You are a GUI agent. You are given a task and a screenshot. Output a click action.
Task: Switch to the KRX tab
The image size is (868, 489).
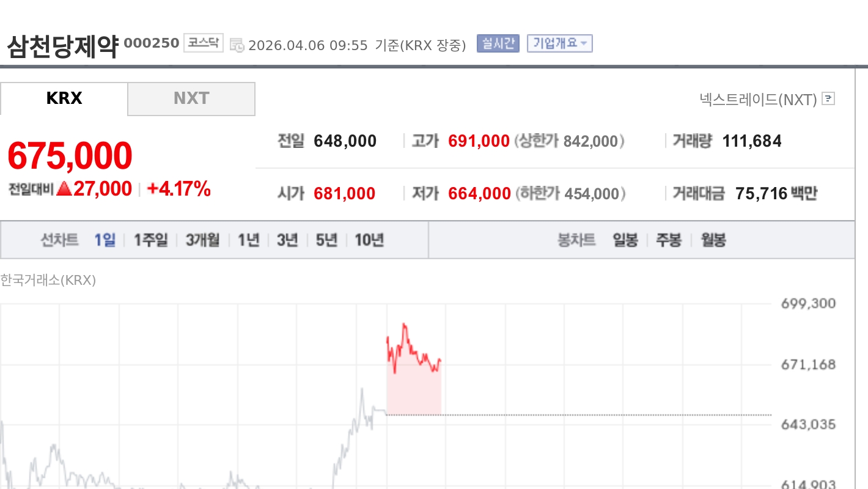64,98
